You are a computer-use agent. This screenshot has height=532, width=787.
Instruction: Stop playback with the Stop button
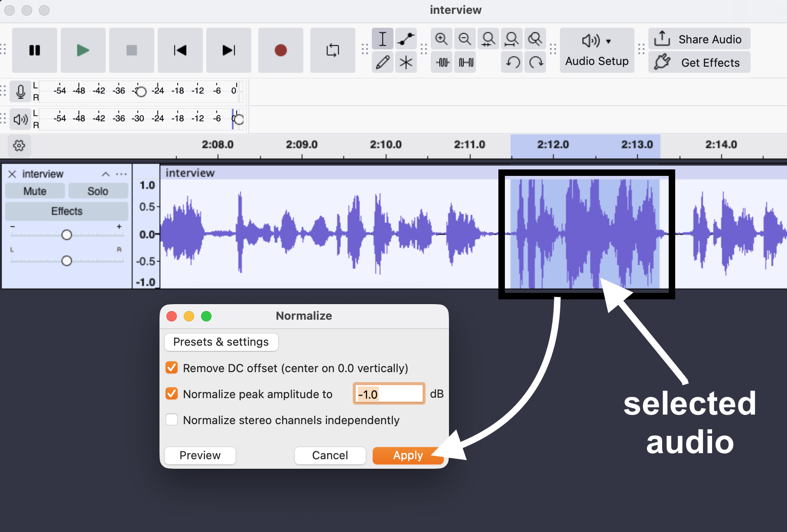(x=132, y=50)
